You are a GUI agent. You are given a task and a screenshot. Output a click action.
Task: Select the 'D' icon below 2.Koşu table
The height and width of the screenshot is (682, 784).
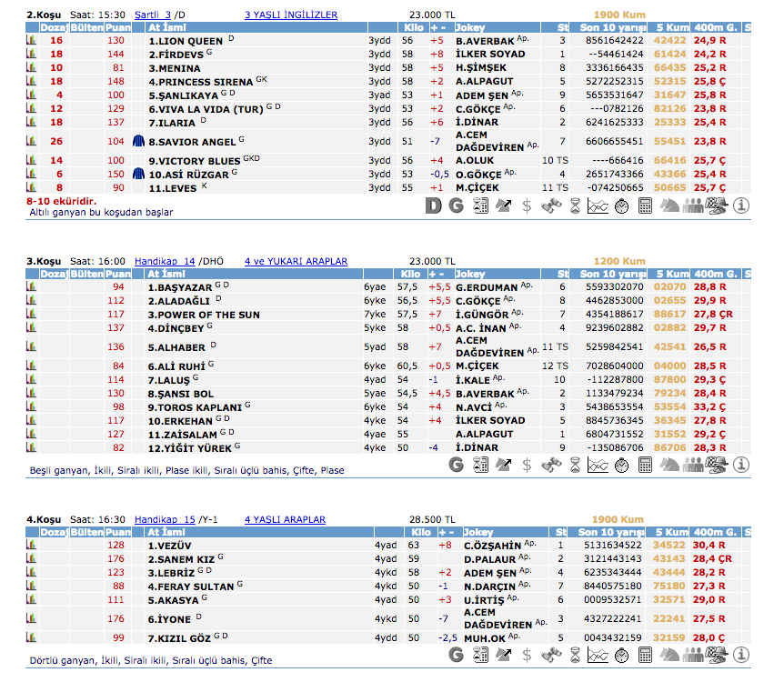tap(434, 206)
